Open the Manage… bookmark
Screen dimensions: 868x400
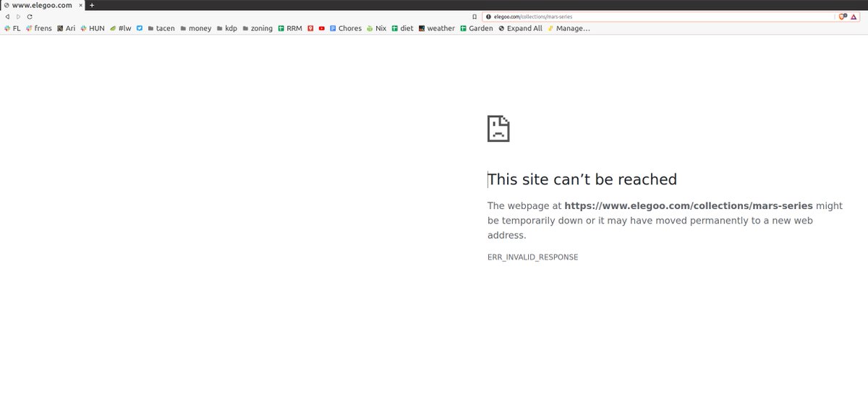[x=569, y=28]
